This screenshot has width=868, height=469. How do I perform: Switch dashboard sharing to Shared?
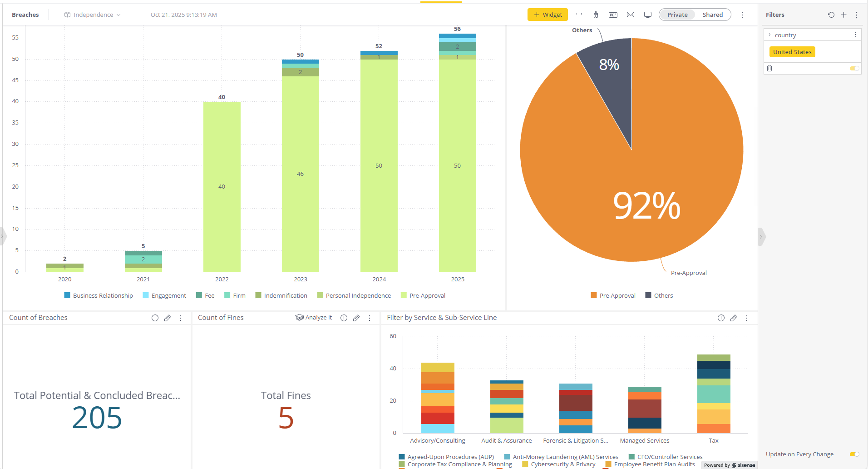712,15
